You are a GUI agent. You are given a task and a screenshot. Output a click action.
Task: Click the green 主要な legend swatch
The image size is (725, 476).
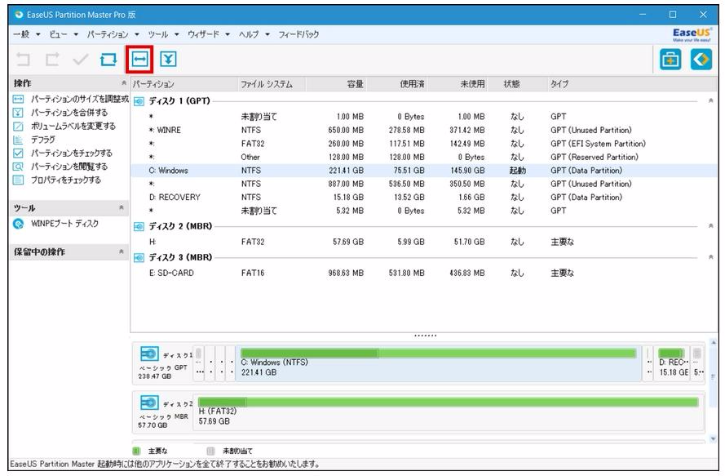pyautogui.click(x=136, y=451)
